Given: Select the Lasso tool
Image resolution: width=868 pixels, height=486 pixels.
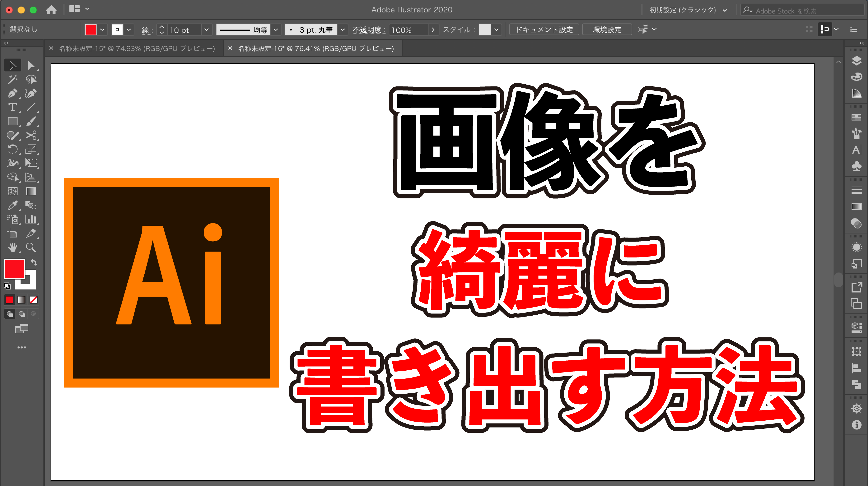Looking at the screenshot, I should coord(31,80).
